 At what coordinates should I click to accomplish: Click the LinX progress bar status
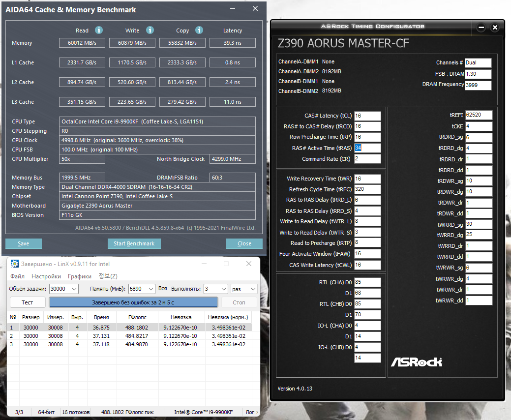[x=133, y=302]
